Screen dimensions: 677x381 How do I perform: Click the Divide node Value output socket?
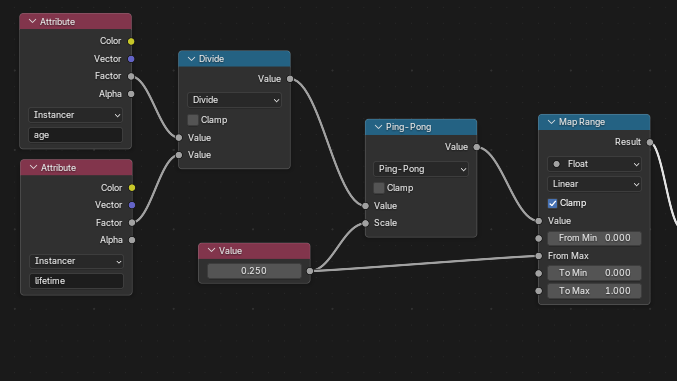coord(290,79)
